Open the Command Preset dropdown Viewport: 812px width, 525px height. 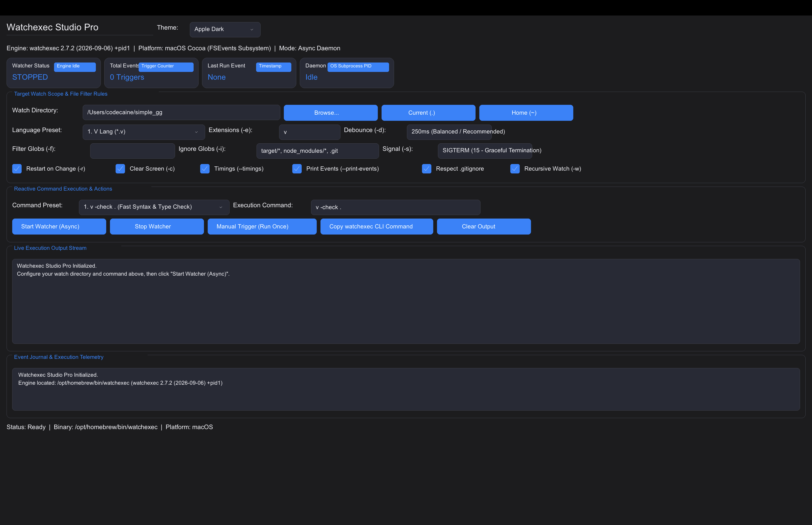[154, 207]
